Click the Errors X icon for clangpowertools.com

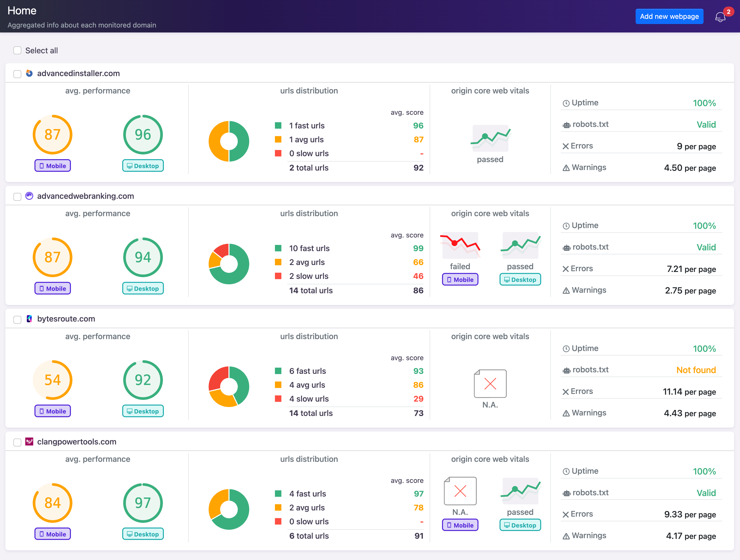565,514
